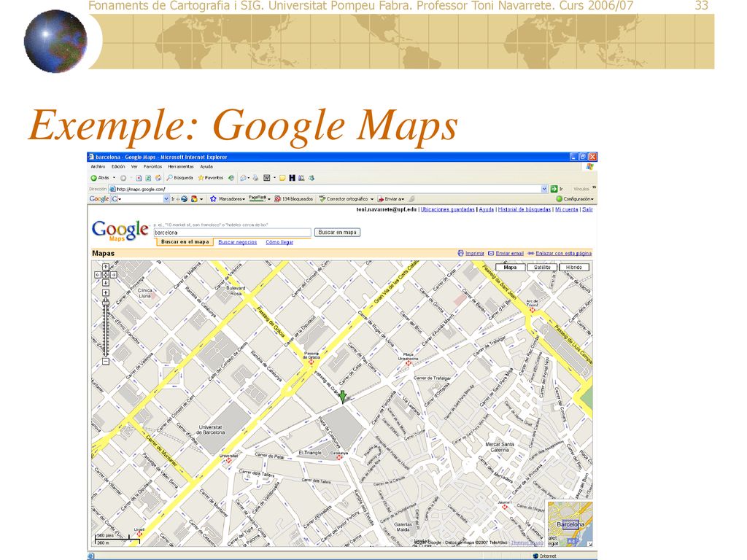
Task: Pan the map up with the arrow
Action: pyautogui.click(x=106, y=267)
